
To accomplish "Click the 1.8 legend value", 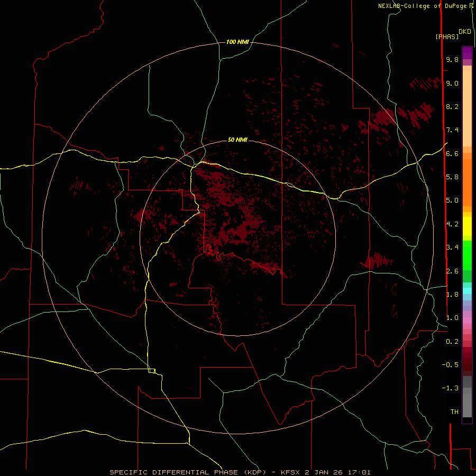I will (x=452, y=295).
